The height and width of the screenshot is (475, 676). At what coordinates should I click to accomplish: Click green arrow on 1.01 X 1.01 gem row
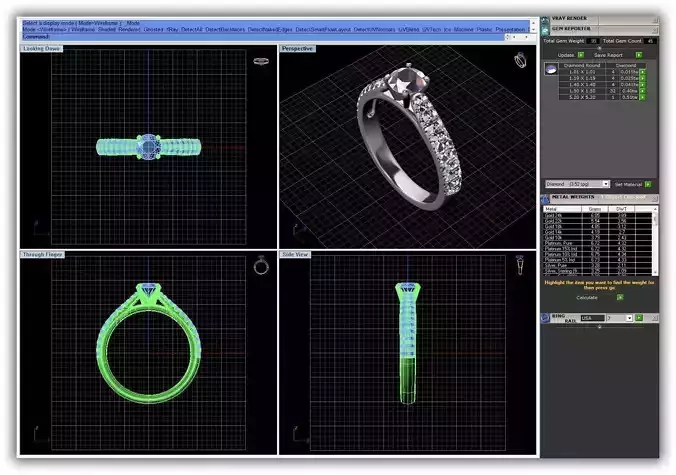pos(642,72)
